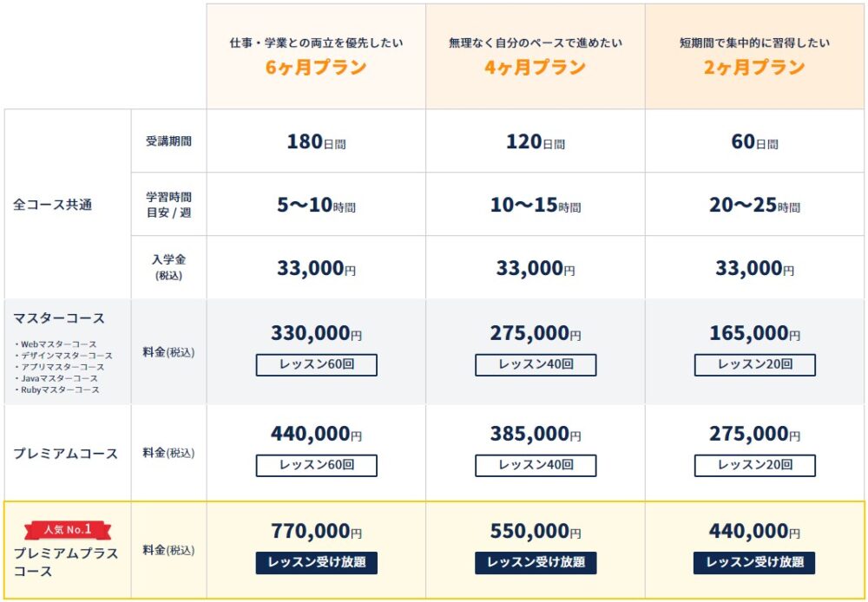The height and width of the screenshot is (602, 868).
Task: Click the Javaマスターコース list item
Action: point(56,378)
